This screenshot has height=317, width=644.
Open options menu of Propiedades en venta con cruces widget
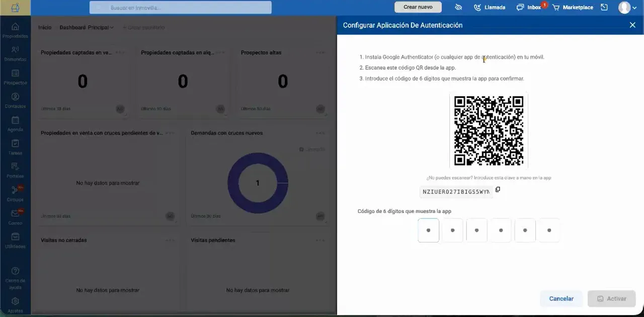pos(170,133)
